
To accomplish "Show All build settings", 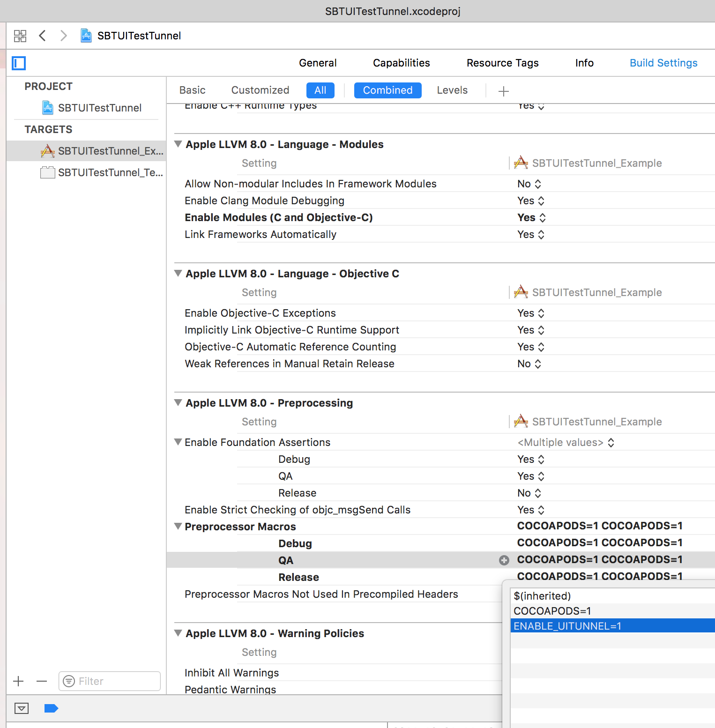I will coord(320,90).
